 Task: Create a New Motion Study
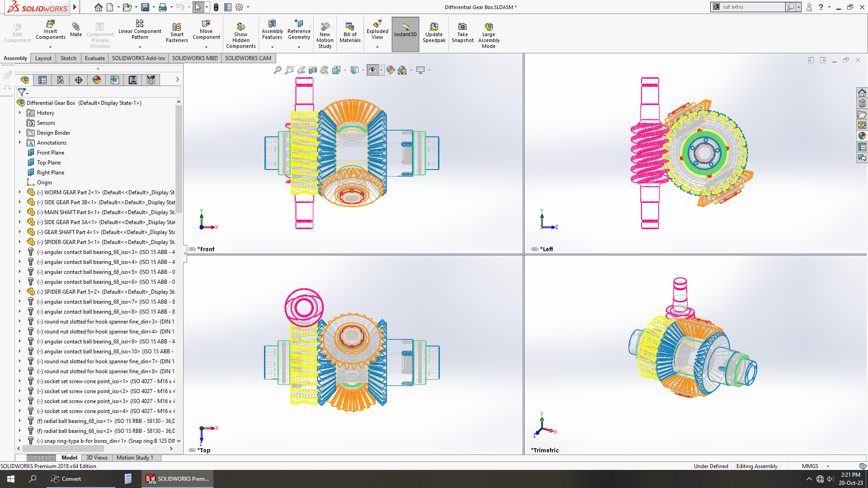point(325,35)
